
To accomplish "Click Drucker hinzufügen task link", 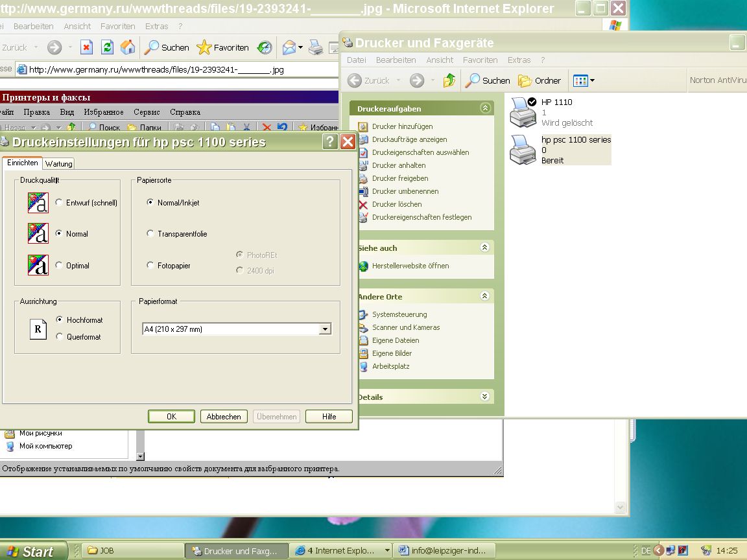I will click(402, 126).
